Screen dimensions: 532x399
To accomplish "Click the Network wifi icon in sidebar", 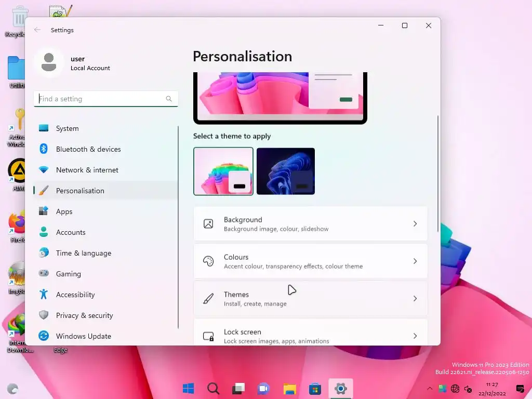I will (x=44, y=170).
